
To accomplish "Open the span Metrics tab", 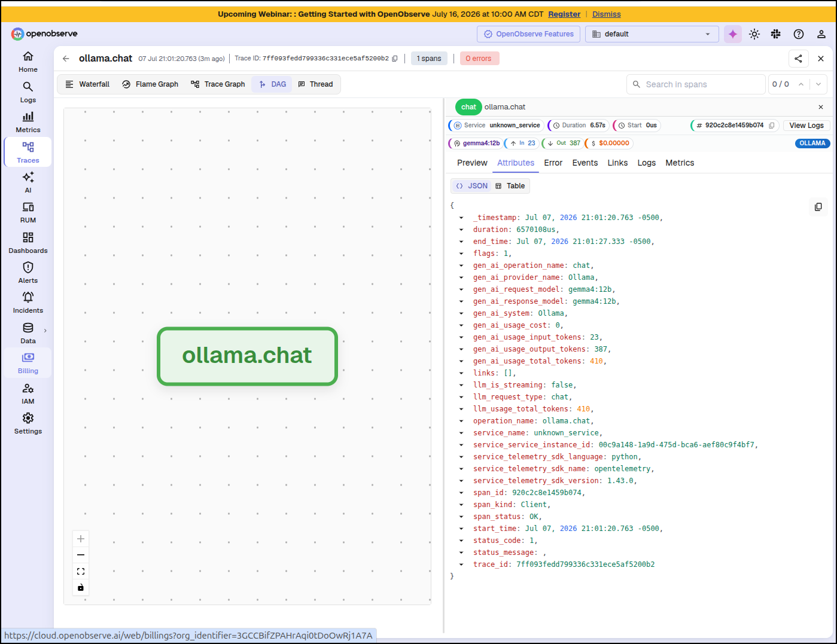I will click(680, 163).
